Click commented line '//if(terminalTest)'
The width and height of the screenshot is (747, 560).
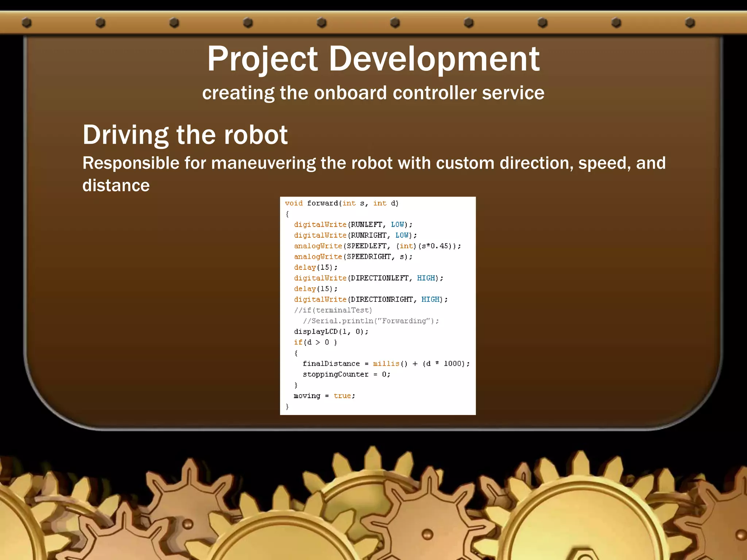click(x=333, y=310)
